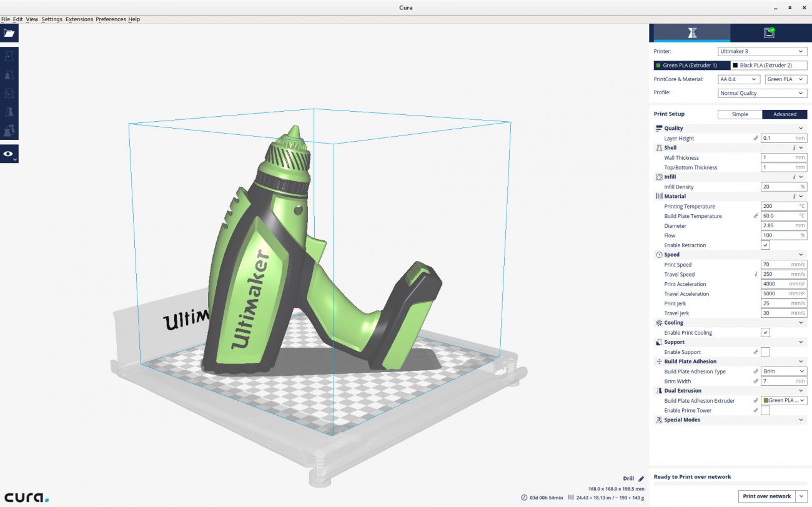
Task: Switch Print Setup to Simple mode
Action: (740, 114)
